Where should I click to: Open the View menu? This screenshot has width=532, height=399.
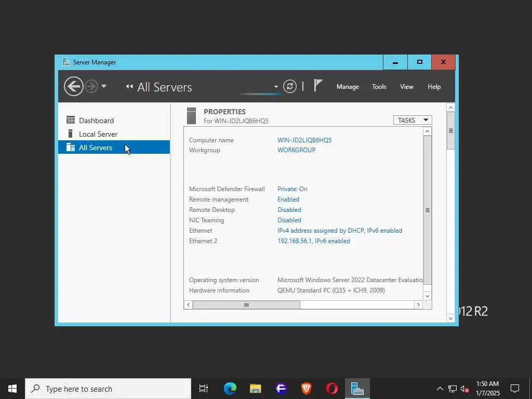click(406, 87)
